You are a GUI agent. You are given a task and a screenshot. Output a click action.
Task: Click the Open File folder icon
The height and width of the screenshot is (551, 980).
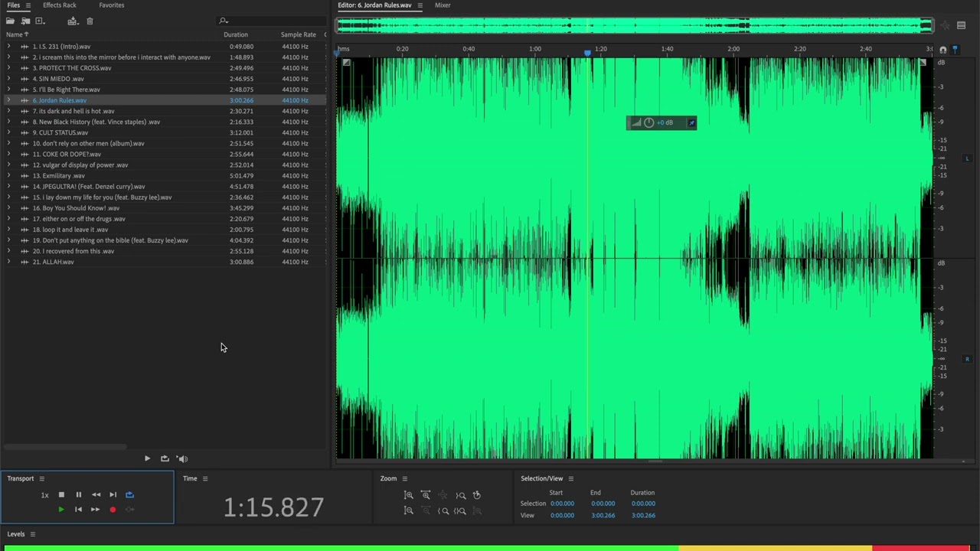pyautogui.click(x=10, y=21)
